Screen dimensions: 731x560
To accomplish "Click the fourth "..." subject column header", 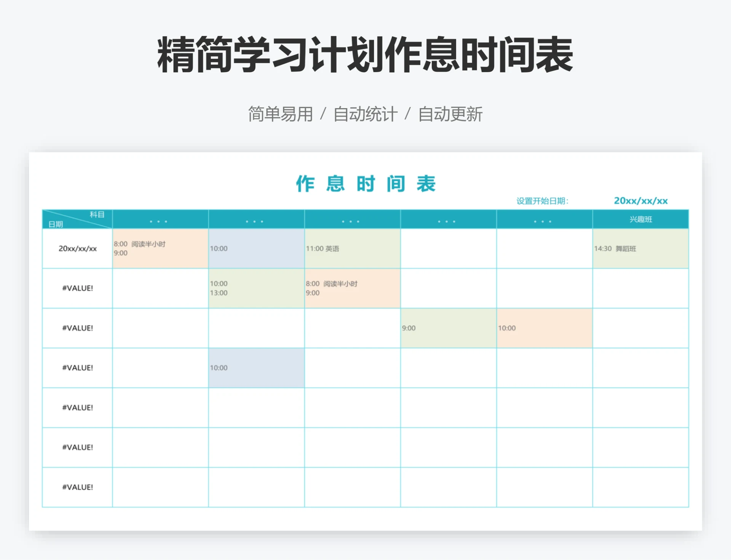I will pyautogui.click(x=448, y=220).
